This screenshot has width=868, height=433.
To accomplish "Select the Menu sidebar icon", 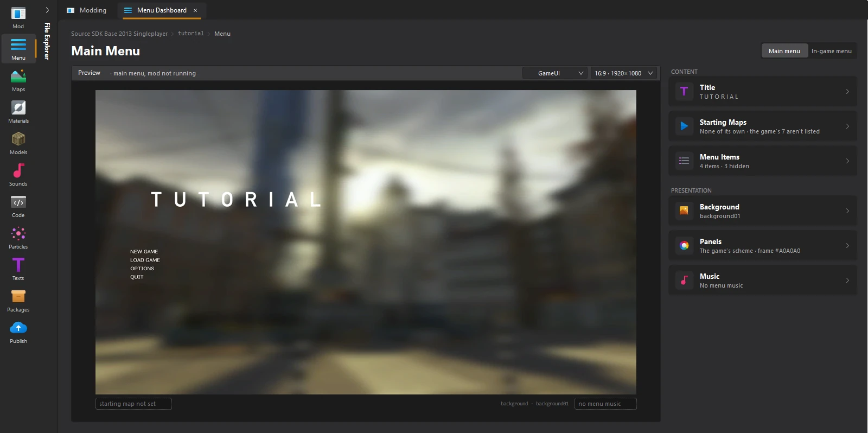I will tap(18, 49).
